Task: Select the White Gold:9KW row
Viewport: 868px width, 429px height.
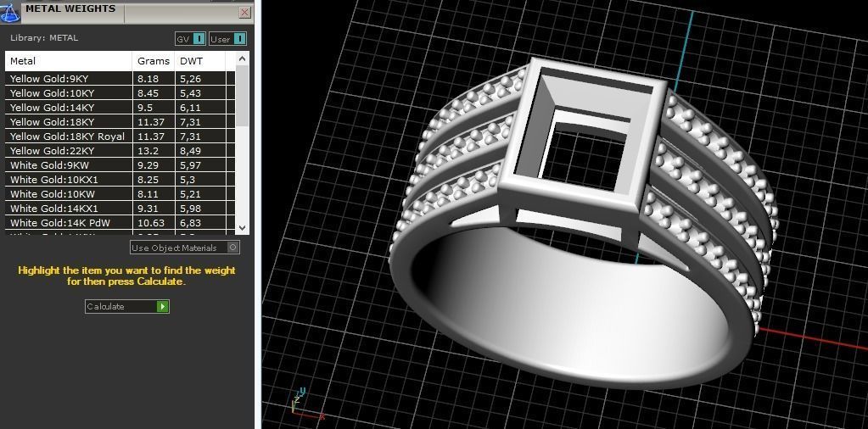Action: click(120, 164)
